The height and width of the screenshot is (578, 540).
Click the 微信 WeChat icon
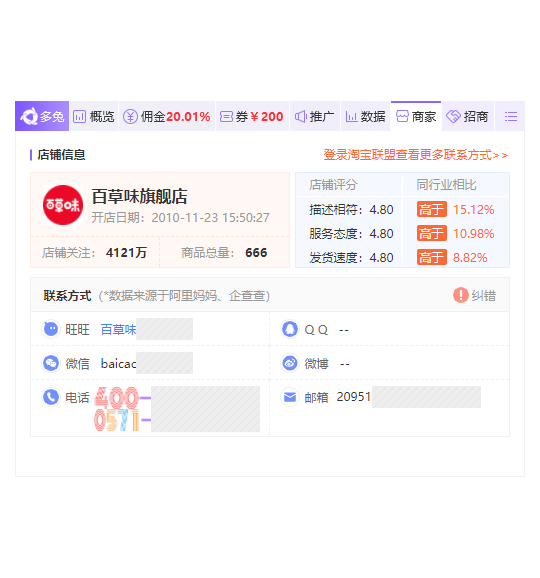point(51,363)
